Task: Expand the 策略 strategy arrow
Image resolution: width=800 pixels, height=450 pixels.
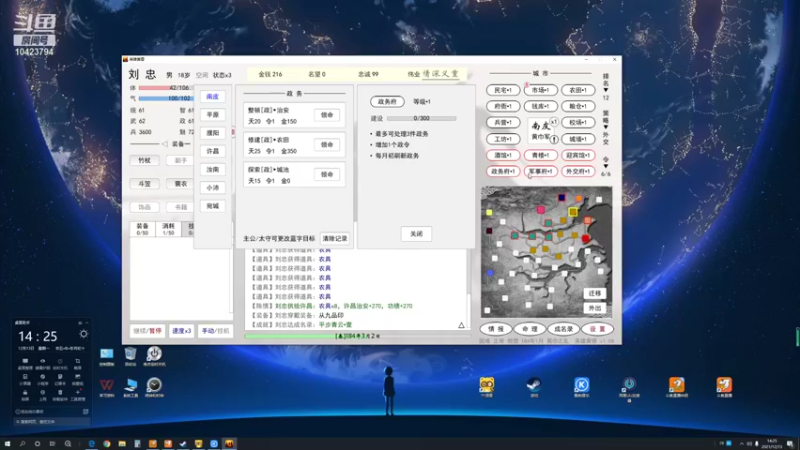Action: [x=606, y=127]
